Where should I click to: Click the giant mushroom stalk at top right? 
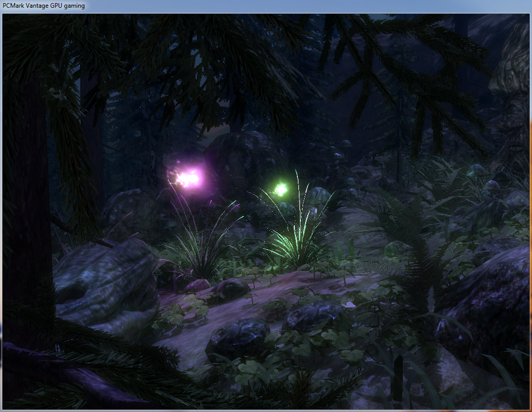pyautogui.click(x=512, y=103)
